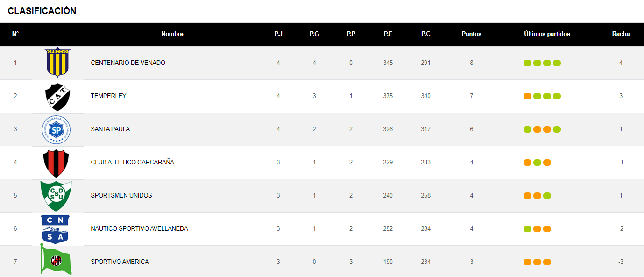Click the Nombre column header

(x=172, y=34)
